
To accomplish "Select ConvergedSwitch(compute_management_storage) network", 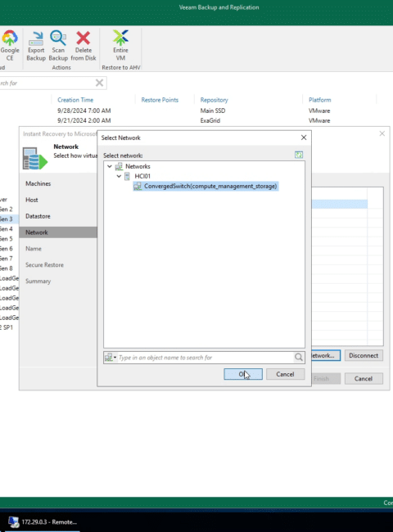I will [x=210, y=186].
